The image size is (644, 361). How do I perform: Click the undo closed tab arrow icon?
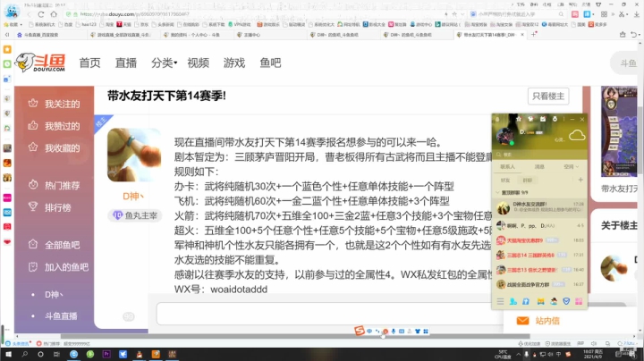click(635, 35)
